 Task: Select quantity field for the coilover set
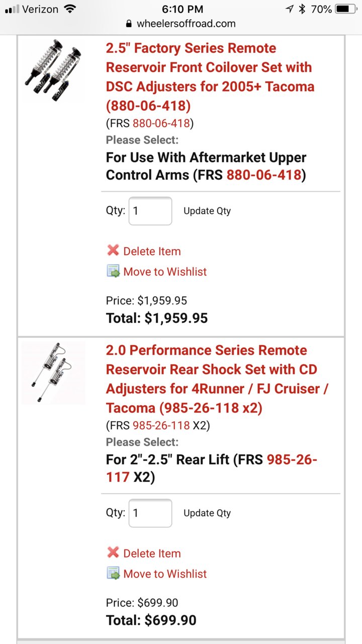click(150, 211)
